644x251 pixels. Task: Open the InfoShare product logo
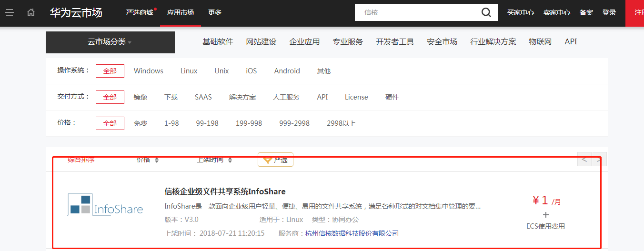click(105, 205)
